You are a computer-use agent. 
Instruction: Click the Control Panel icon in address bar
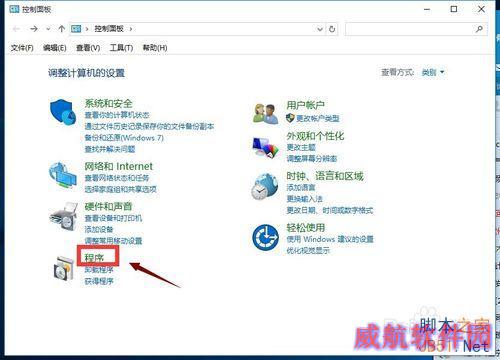pos(76,29)
